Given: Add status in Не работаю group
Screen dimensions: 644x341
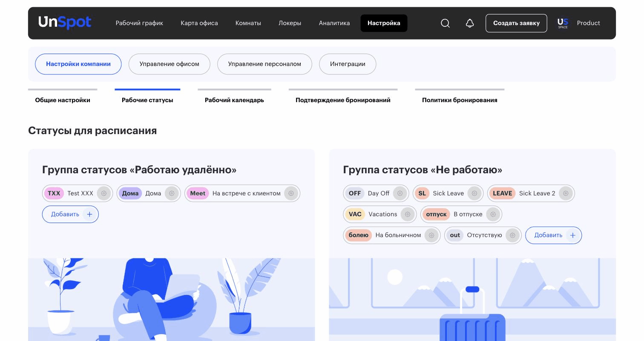Looking at the screenshot, I should 553,235.
